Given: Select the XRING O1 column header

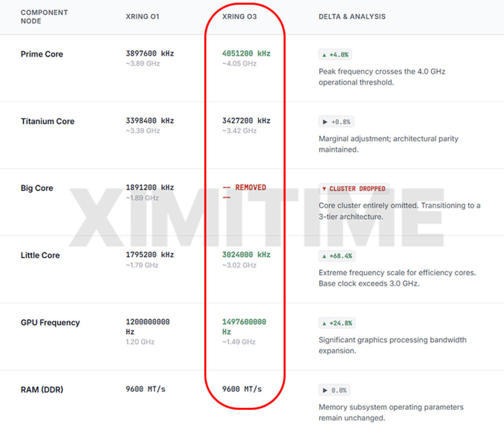Looking at the screenshot, I should pos(142,16).
